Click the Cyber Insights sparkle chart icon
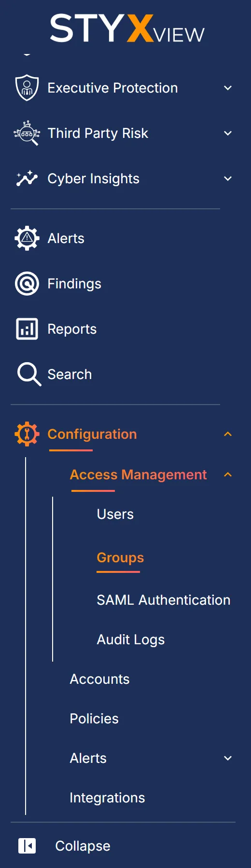Viewport: 251px width, 868px height. (27, 178)
